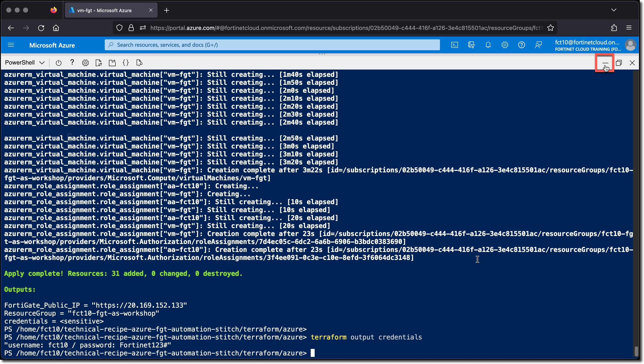The height and width of the screenshot is (364, 644).
Task: Bookmark this page with the star
Action: tap(550, 28)
